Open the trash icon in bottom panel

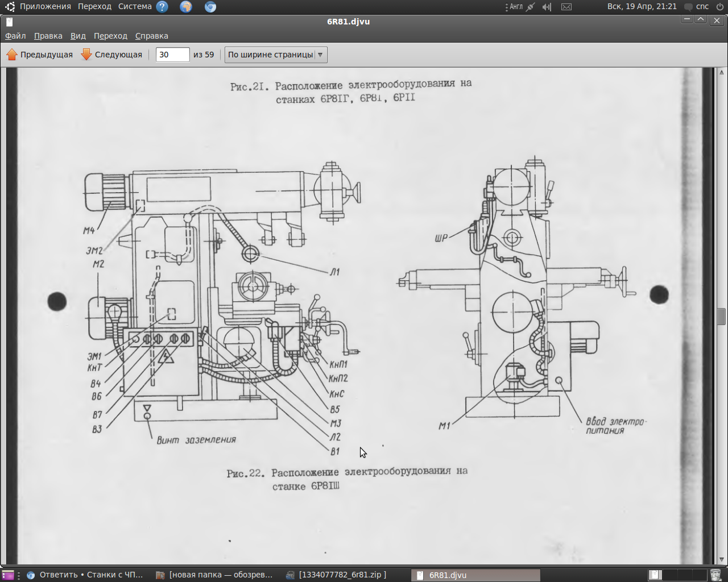(x=715, y=575)
